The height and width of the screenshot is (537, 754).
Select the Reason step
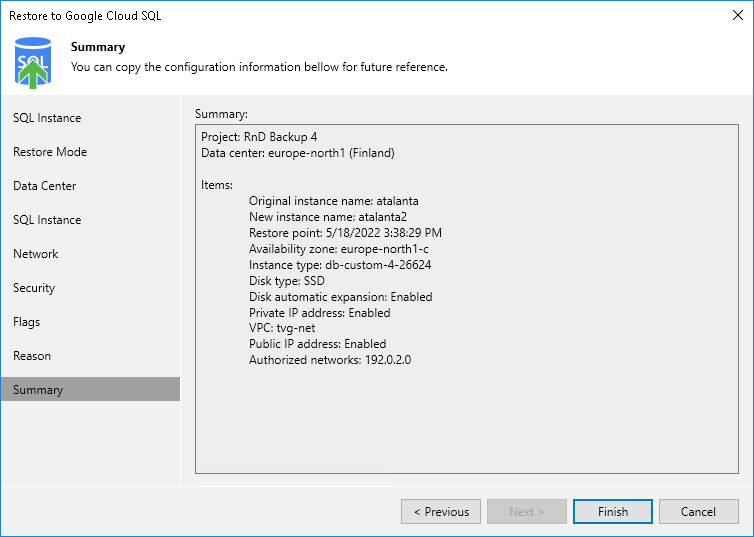(x=32, y=356)
